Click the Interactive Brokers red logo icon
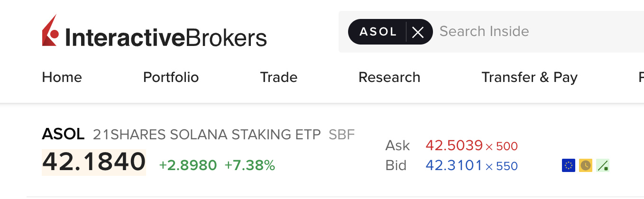644x199 pixels. pyautogui.click(x=50, y=30)
